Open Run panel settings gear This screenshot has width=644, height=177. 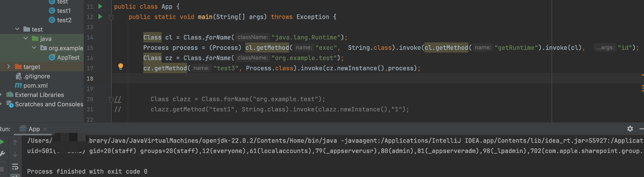click(630, 129)
